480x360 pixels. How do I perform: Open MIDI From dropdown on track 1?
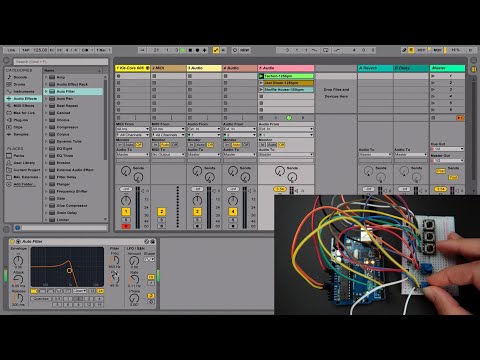tap(132, 129)
